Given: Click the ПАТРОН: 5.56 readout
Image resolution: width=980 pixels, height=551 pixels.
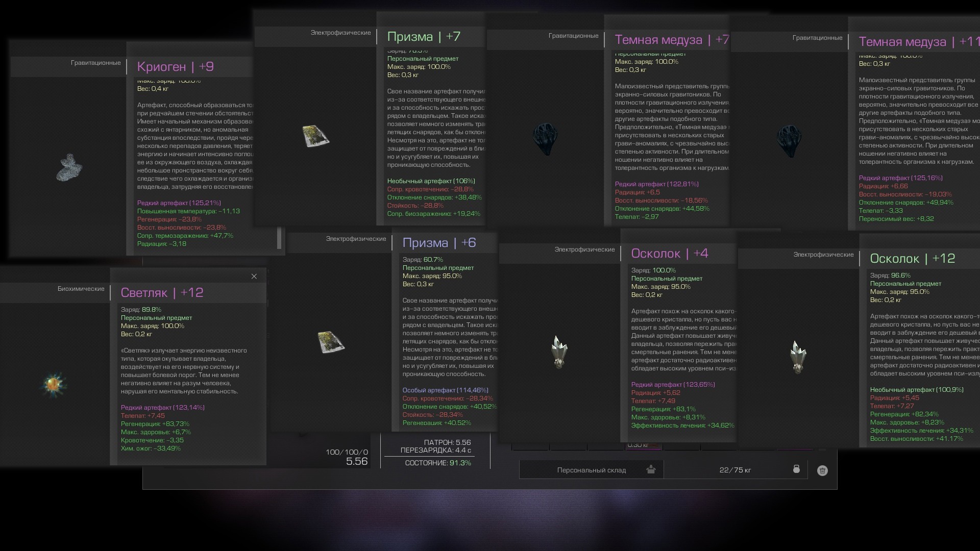Looking at the screenshot, I should tap(447, 443).
